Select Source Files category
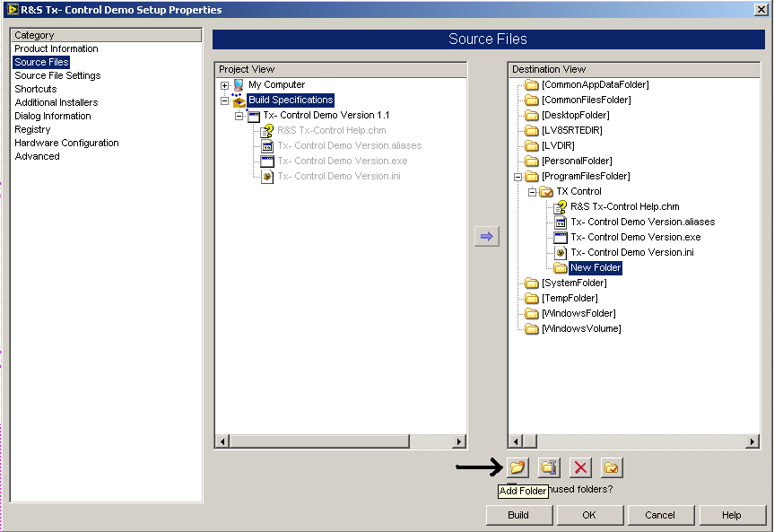The height and width of the screenshot is (532, 774). (41, 62)
